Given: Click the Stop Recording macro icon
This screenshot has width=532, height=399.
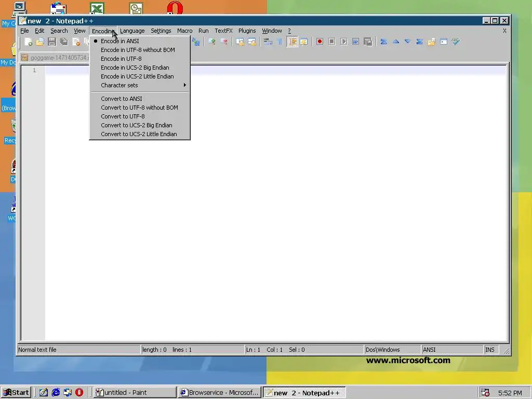Looking at the screenshot, I should point(332,42).
